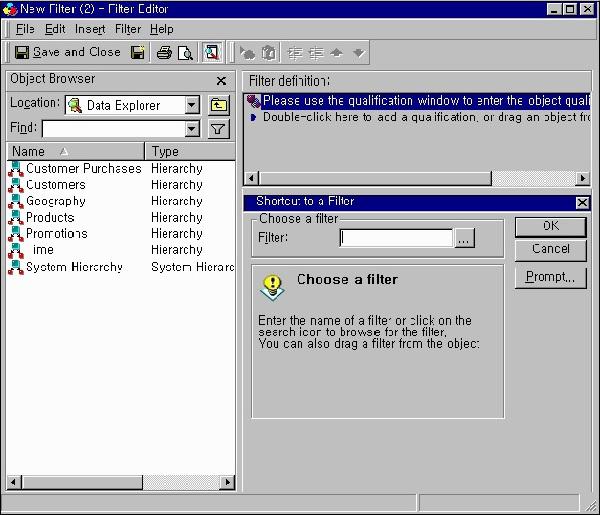This screenshot has height=515, width=600.
Task: Click the browse ellipsis button next to Filter
Action: click(x=464, y=238)
